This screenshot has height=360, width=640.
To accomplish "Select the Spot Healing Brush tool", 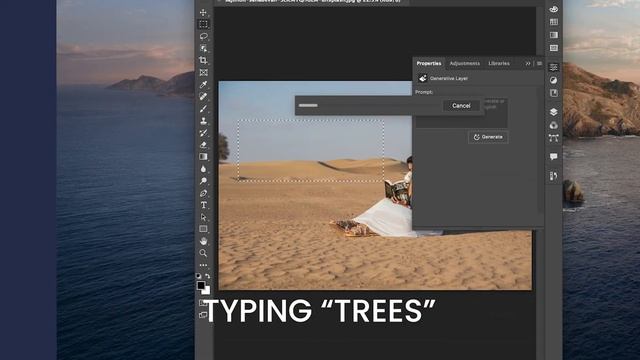I will (x=203, y=97).
